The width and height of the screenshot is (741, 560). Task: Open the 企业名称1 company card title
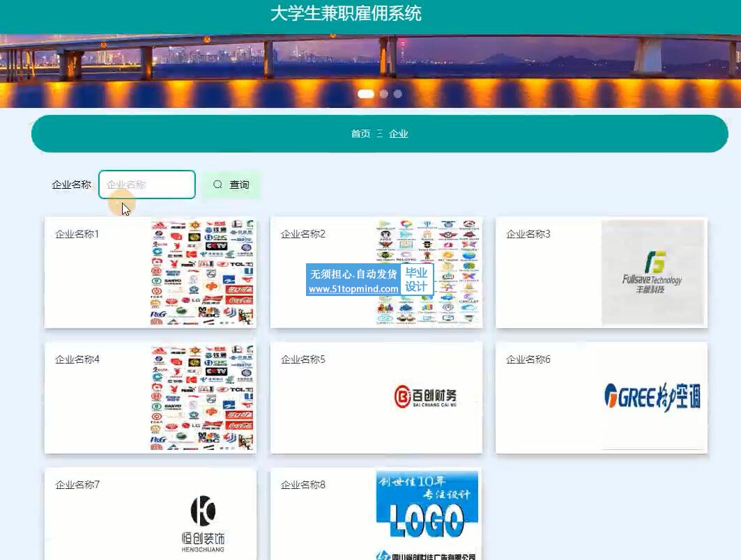pos(77,234)
